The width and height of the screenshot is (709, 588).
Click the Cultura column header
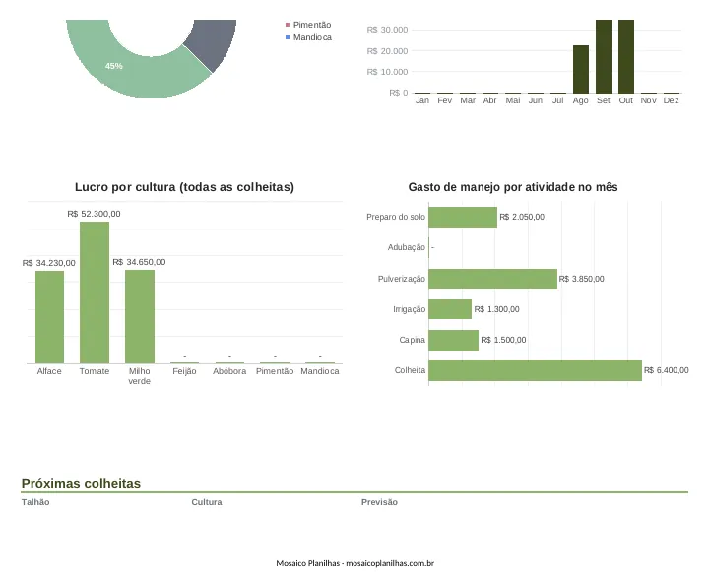pyautogui.click(x=207, y=502)
